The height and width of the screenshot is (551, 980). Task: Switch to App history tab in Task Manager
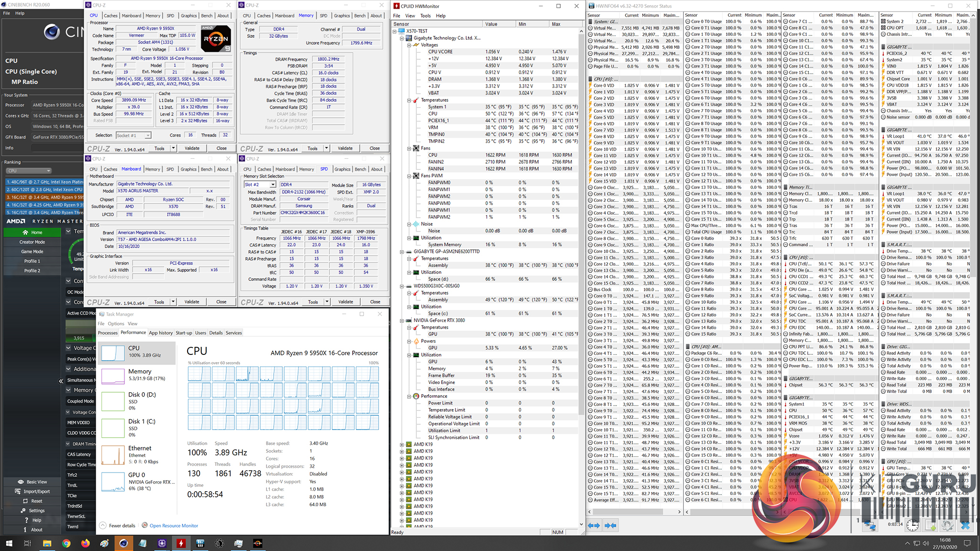click(160, 333)
